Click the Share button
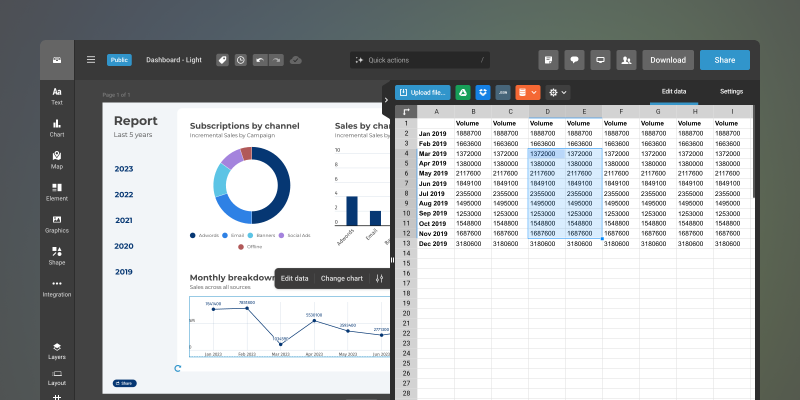The height and width of the screenshot is (400, 800). tap(724, 60)
